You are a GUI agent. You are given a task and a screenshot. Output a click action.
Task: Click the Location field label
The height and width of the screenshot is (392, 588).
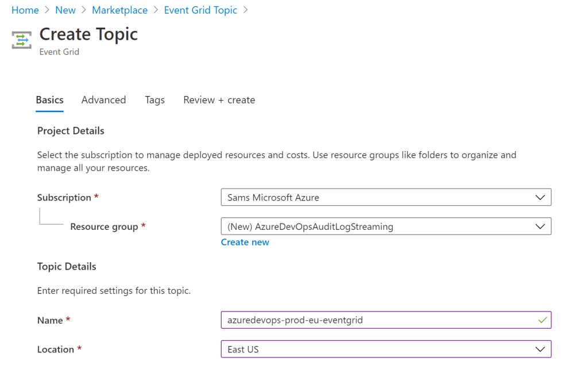coord(56,349)
